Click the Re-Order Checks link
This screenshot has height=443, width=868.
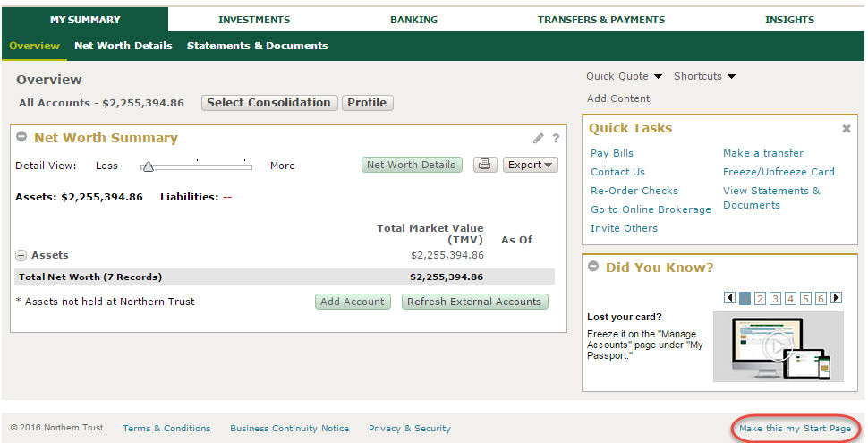point(634,191)
